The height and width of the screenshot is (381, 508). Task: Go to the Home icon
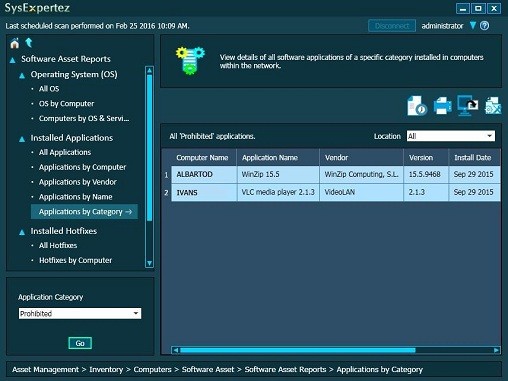[x=14, y=43]
